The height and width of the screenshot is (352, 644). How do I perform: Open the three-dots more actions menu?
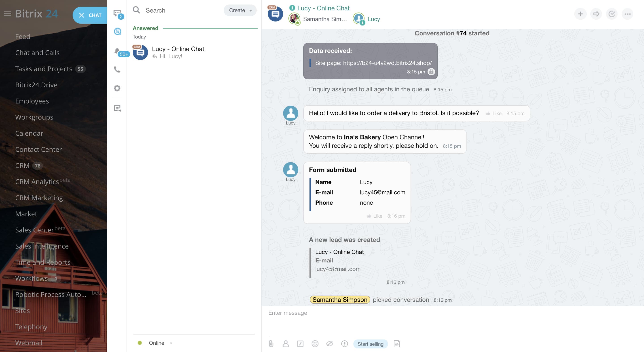coord(627,14)
